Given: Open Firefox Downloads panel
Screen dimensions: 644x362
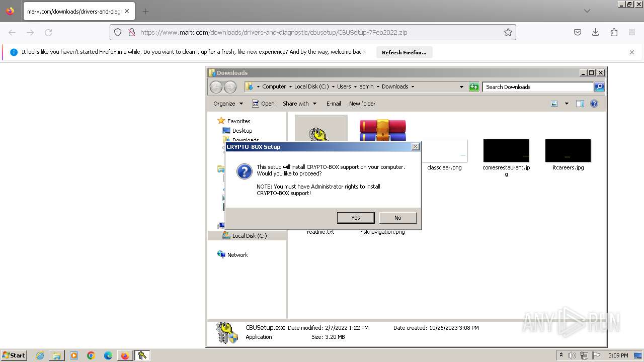Looking at the screenshot, I should [x=596, y=32].
